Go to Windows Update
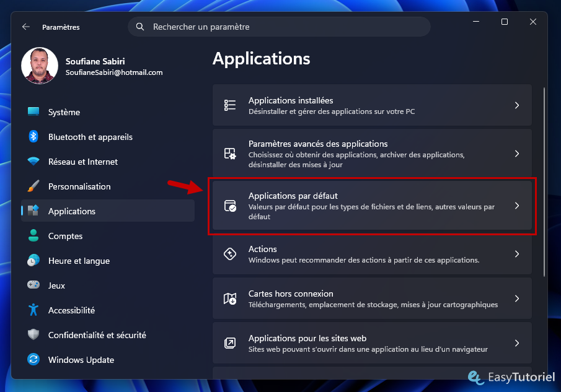 coord(108,359)
